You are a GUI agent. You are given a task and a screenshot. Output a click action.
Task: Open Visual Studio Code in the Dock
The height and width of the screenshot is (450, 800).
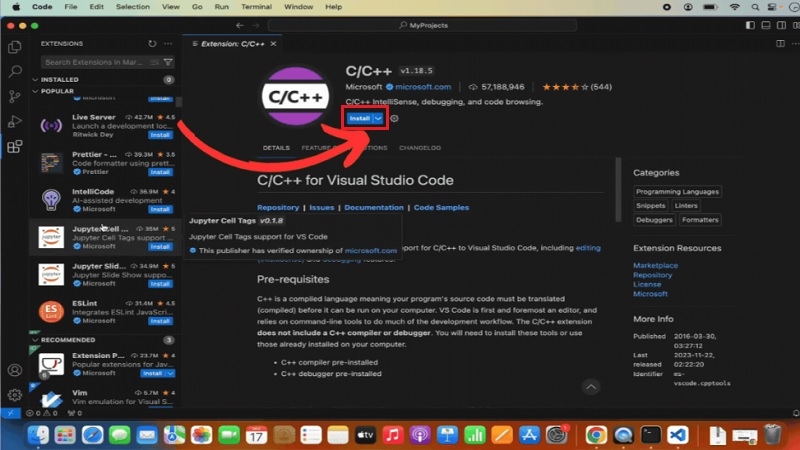click(678, 435)
